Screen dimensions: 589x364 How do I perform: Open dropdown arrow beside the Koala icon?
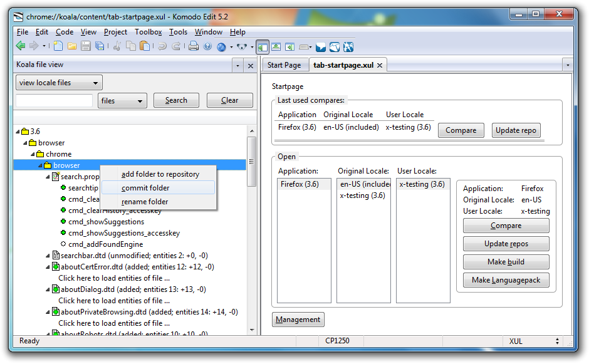[252, 47]
